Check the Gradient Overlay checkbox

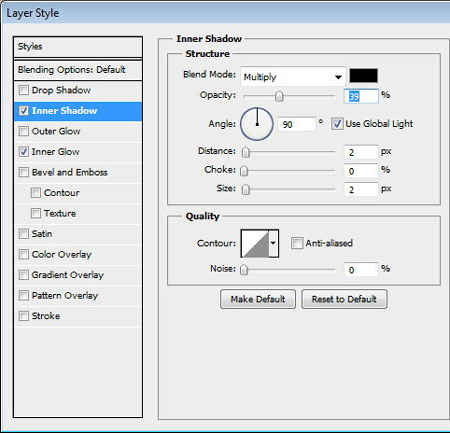[24, 275]
